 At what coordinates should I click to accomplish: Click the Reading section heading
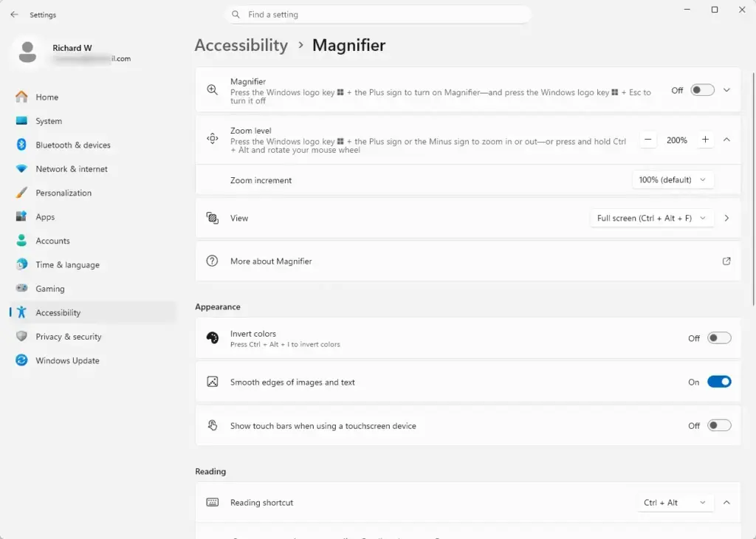(x=210, y=471)
